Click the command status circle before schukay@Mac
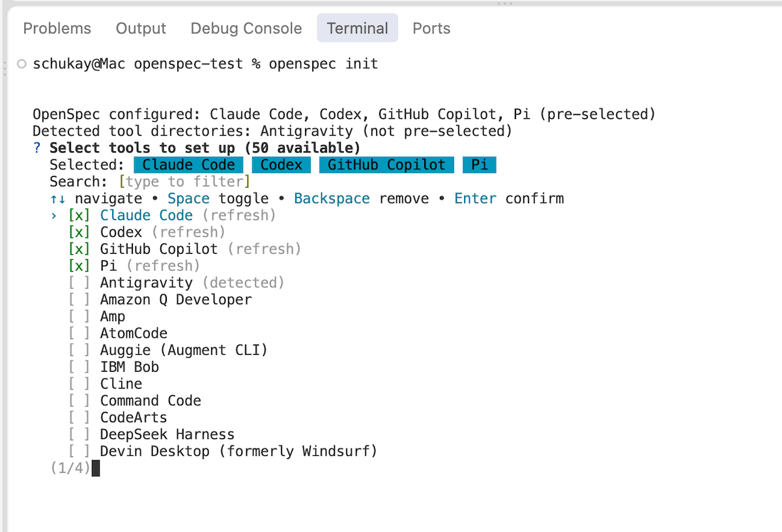The image size is (782, 532). tap(22, 64)
